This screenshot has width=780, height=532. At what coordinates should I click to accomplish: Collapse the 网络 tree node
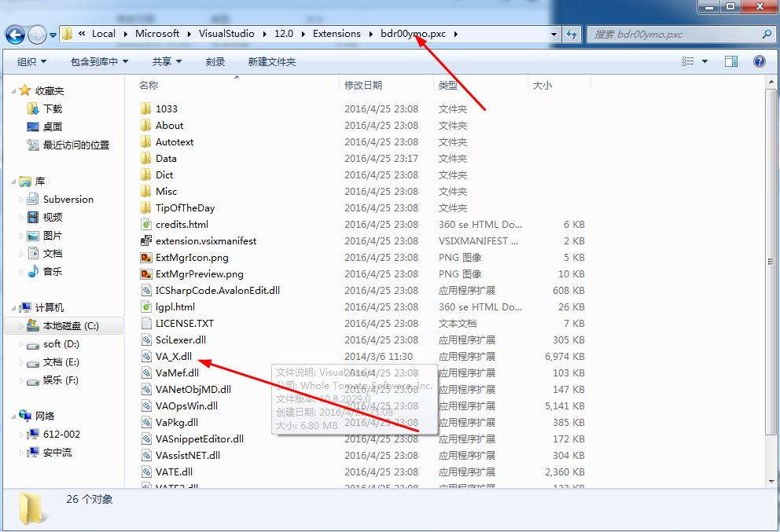coord(13,416)
